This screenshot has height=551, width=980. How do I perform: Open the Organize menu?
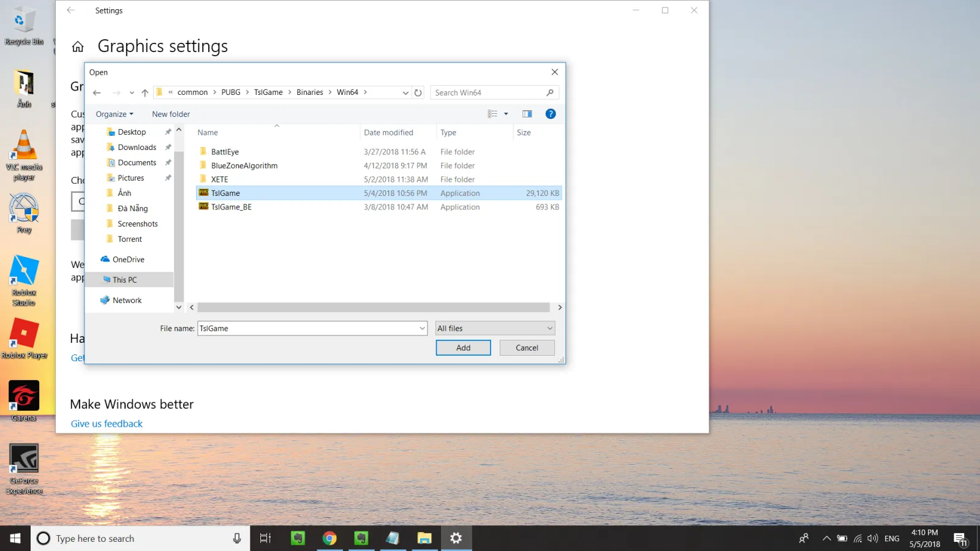click(114, 114)
